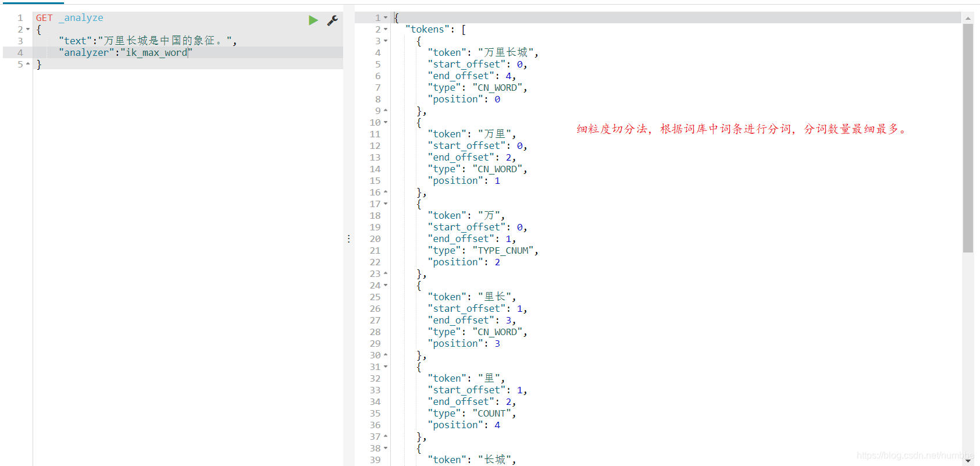Click CN_WORD type value on line 7
This screenshot has width=980, height=466.
coord(497,87)
